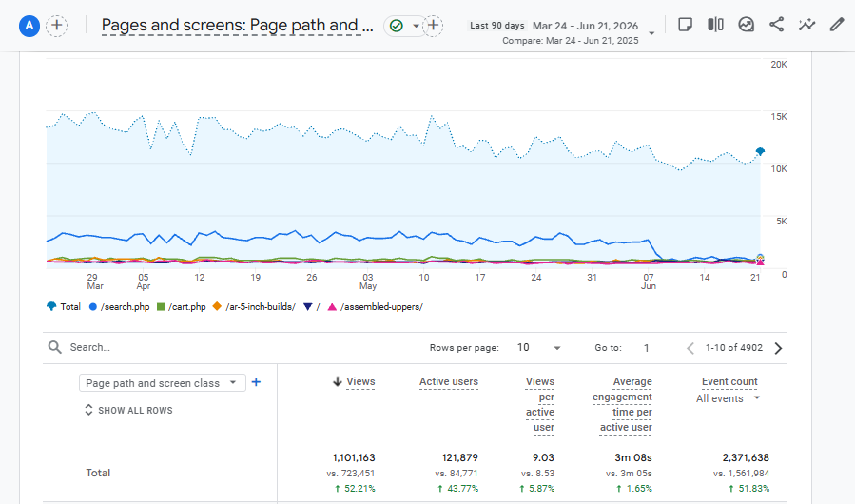Sort by Average engagement time header
Image resolution: width=855 pixels, height=504 pixels.
(x=622, y=404)
